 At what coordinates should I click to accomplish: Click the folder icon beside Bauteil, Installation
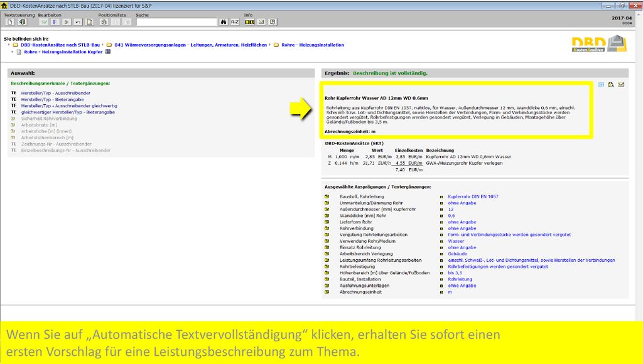tap(327, 279)
